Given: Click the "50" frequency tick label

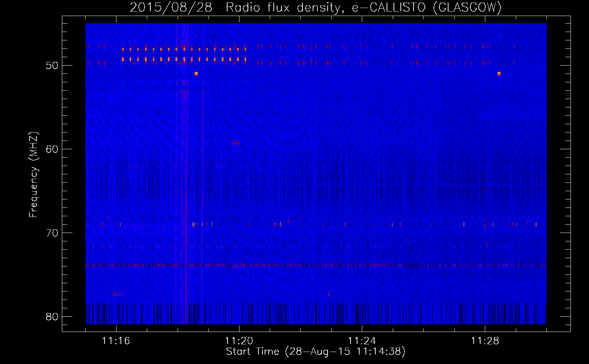Looking at the screenshot, I should coord(52,66).
